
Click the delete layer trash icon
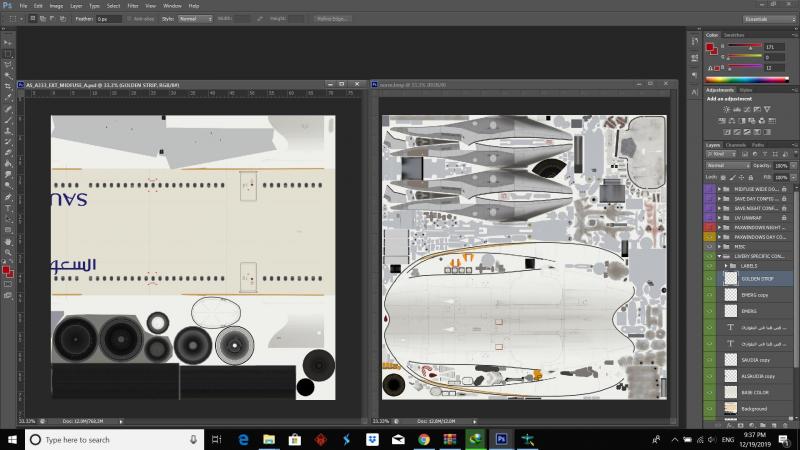click(x=784, y=425)
